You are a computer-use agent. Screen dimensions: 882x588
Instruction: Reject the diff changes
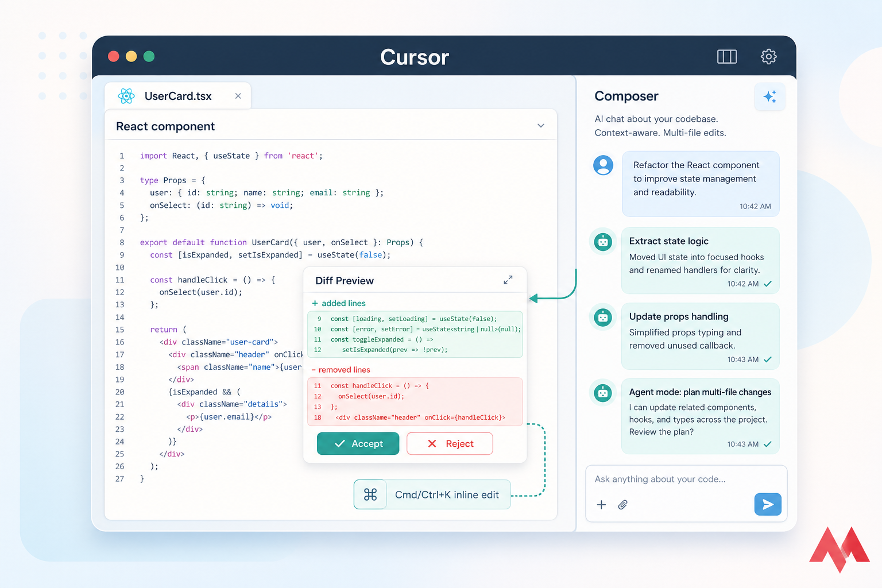pos(450,443)
